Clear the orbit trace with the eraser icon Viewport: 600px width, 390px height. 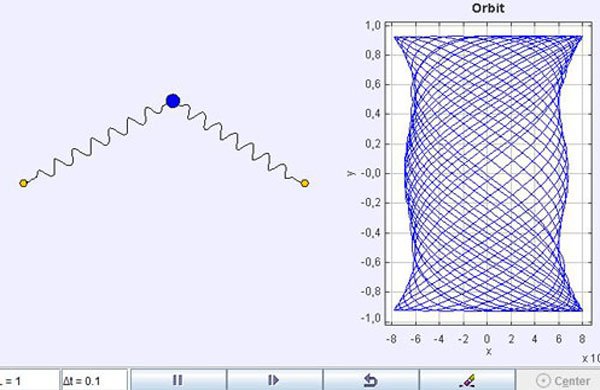467,380
